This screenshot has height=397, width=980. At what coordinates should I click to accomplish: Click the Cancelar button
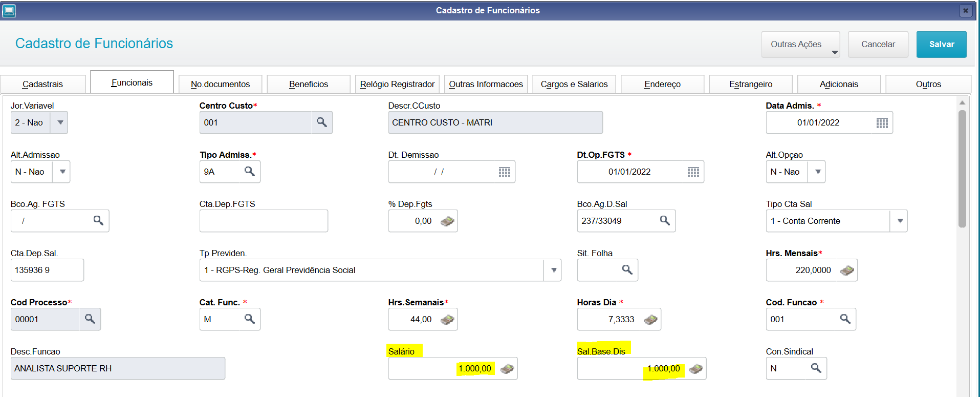coord(878,45)
